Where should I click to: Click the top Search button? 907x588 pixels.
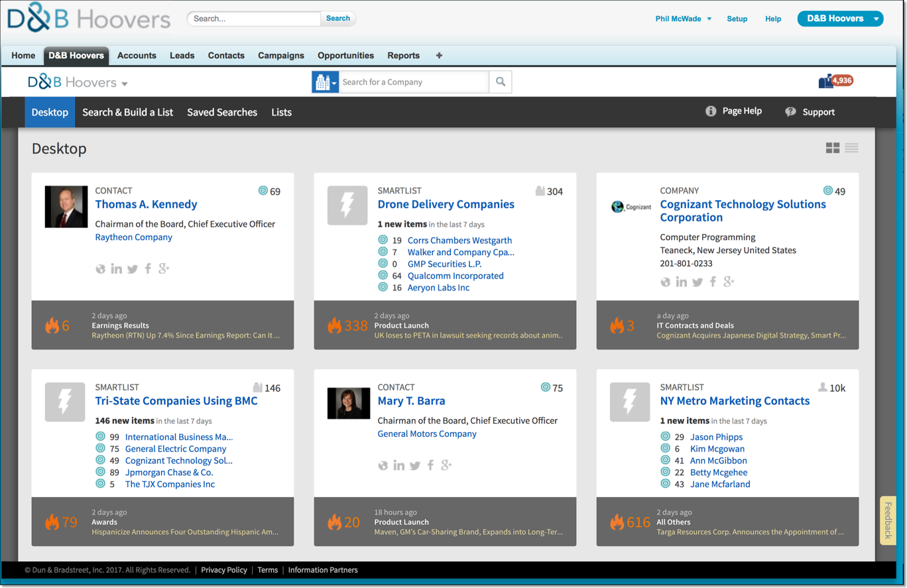(338, 19)
